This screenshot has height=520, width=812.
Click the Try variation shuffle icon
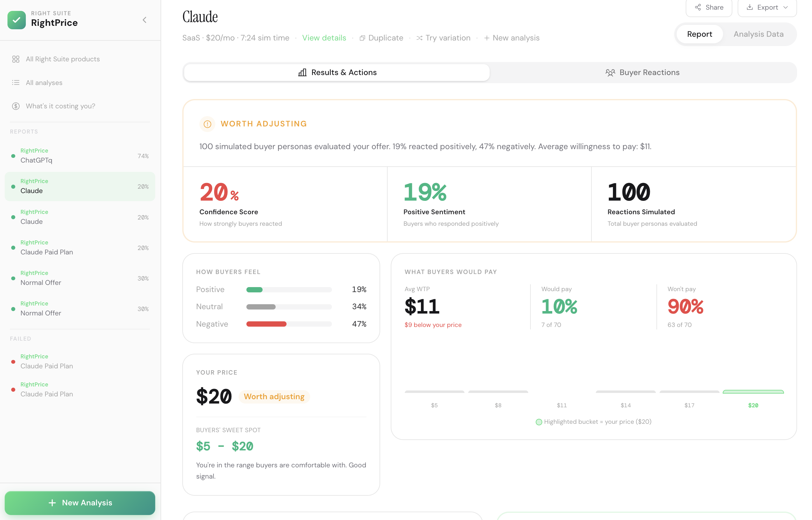[x=419, y=38]
